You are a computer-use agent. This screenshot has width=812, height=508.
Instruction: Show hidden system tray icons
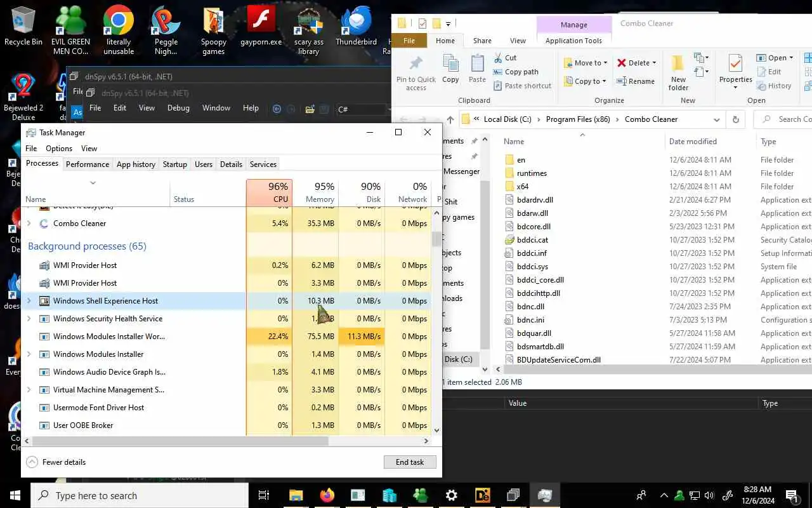tap(664, 495)
